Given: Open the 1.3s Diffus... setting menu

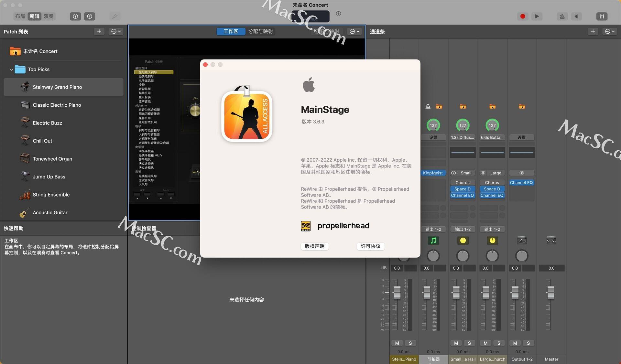Looking at the screenshot, I should tap(463, 137).
